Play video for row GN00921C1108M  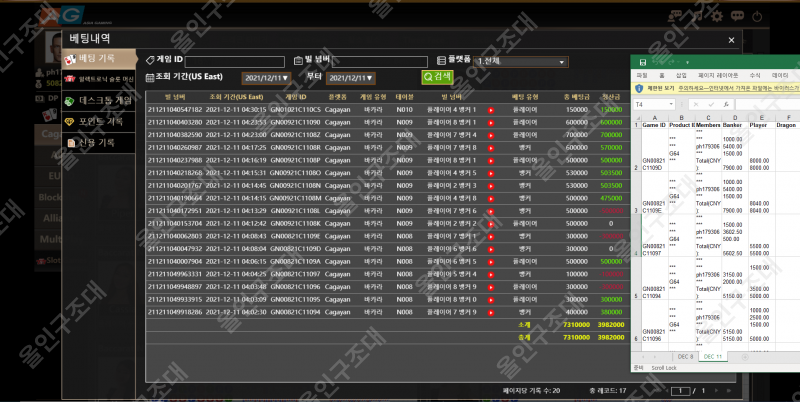point(491,199)
